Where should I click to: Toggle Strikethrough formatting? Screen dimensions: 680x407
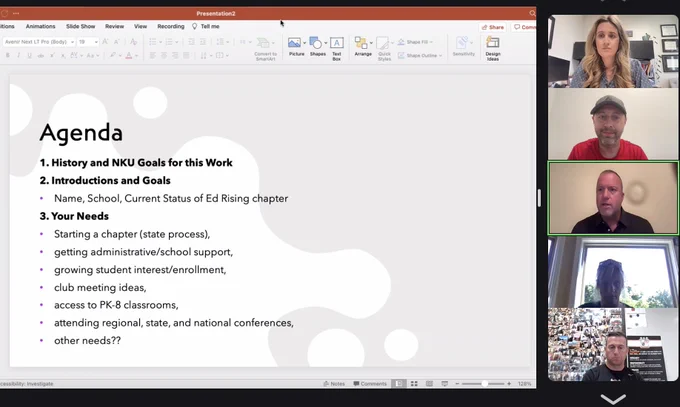tap(41, 55)
